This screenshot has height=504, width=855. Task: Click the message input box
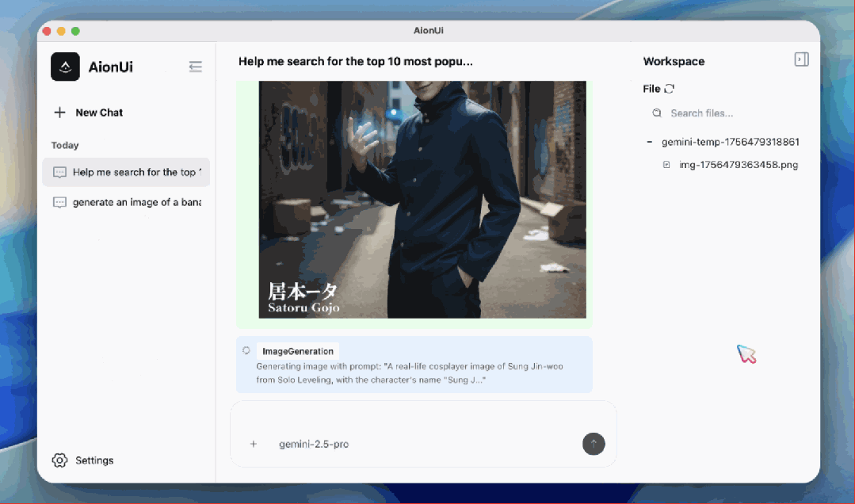point(423,418)
